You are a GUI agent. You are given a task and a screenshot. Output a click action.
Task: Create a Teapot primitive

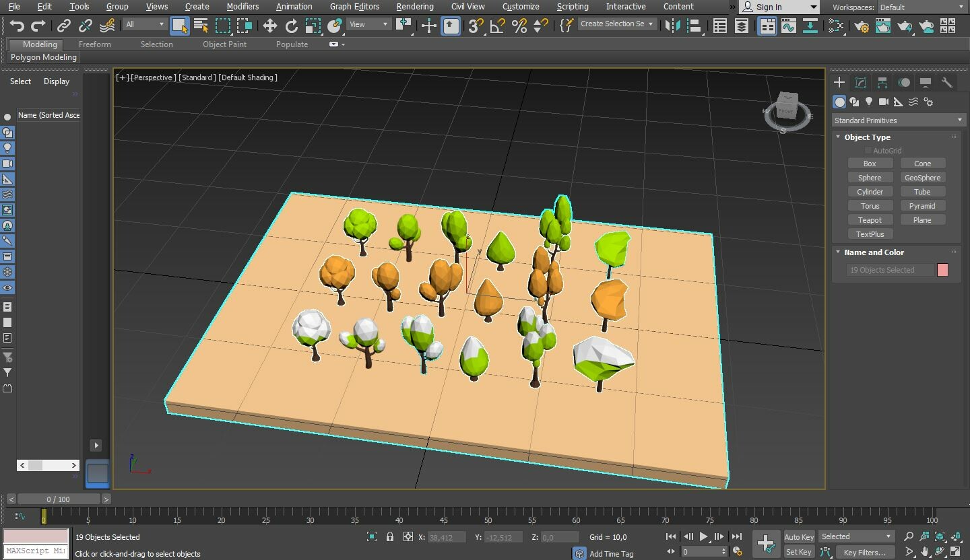870,219
